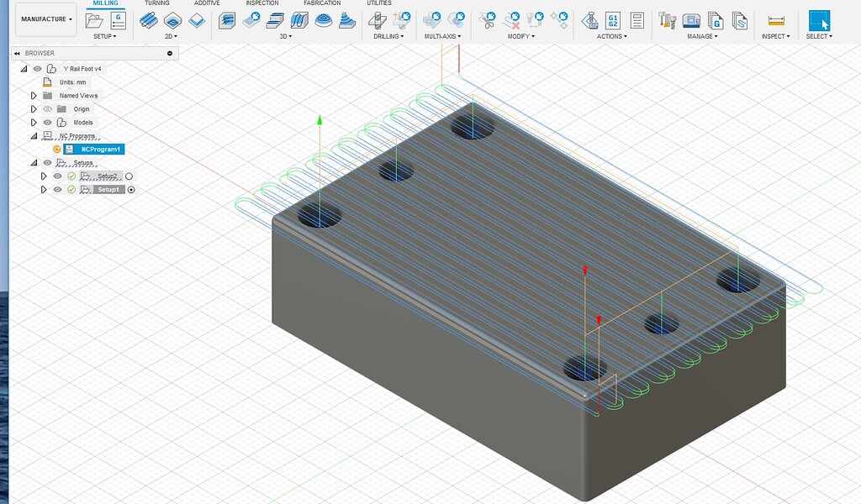
Task: Click the Inspect measurement icon
Action: (775, 21)
